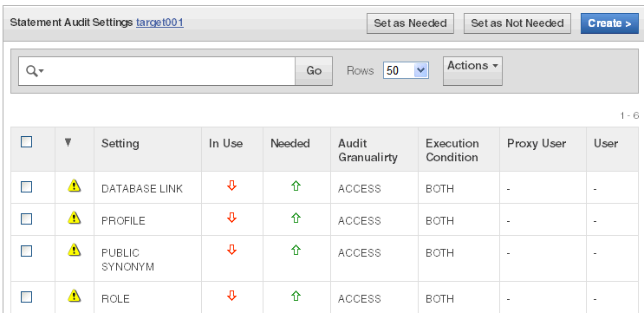Click the green Needed arrow for ROLE
The image size is (644, 313).
coord(296,296)
